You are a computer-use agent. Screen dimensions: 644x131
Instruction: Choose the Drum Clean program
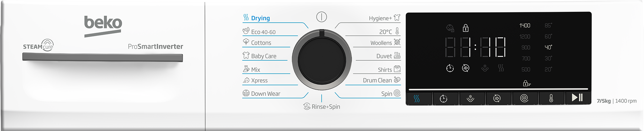pos(377,80)
